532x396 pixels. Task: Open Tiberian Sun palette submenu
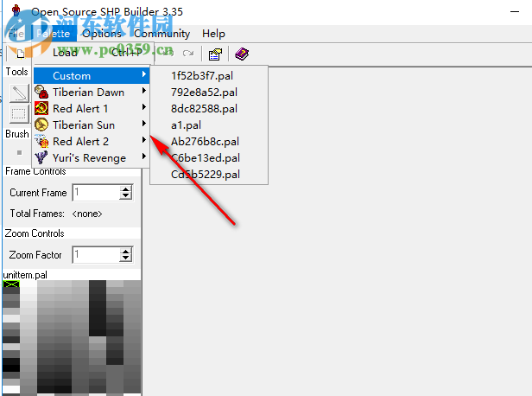(x=92, y=125)
